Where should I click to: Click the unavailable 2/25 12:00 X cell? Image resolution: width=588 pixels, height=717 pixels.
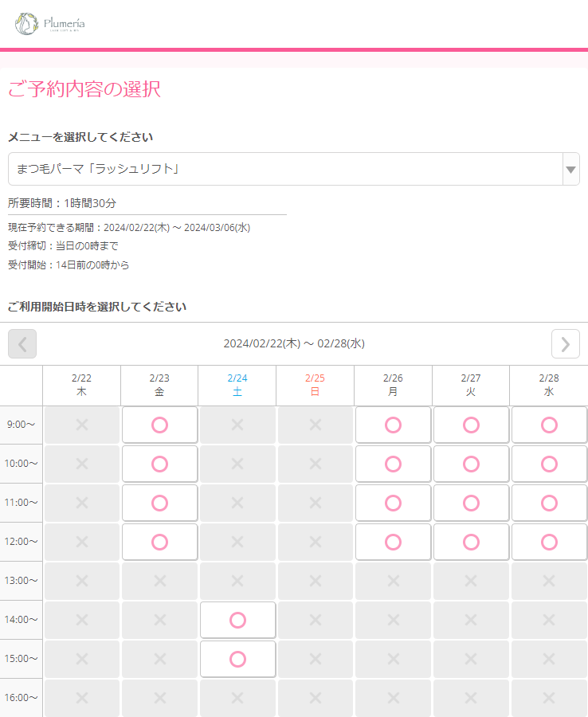[x=316, y=542]
